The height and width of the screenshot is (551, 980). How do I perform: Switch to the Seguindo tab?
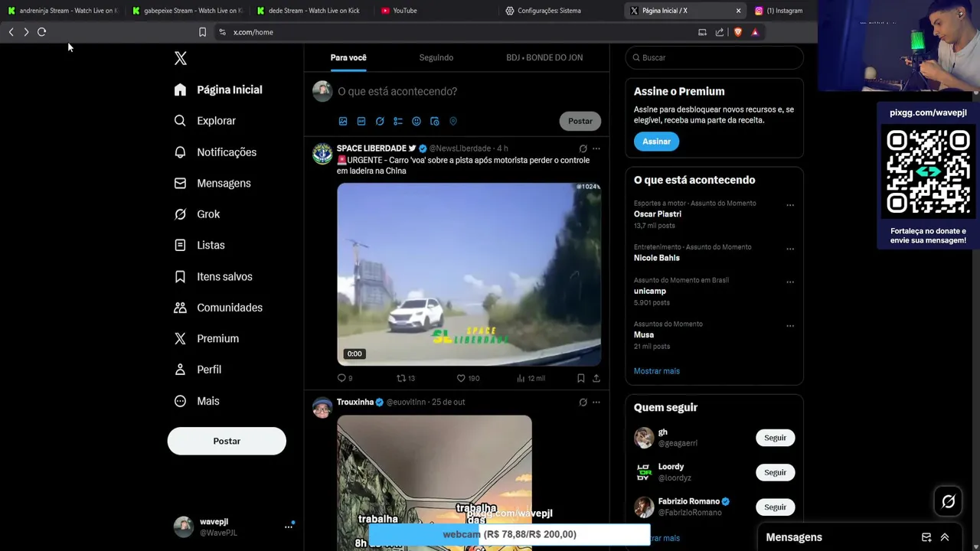(x=436, y=57)
